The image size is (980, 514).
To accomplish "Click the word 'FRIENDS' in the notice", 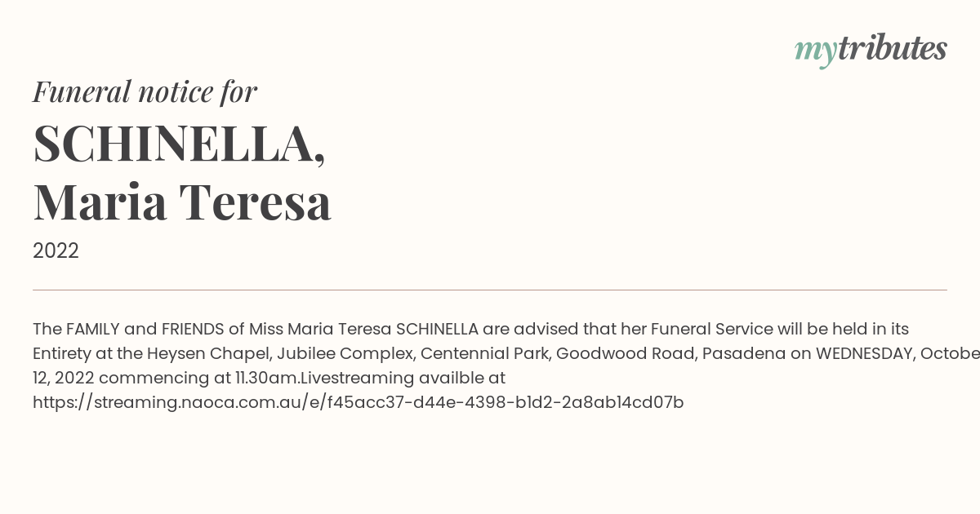I will pos(193,329).
